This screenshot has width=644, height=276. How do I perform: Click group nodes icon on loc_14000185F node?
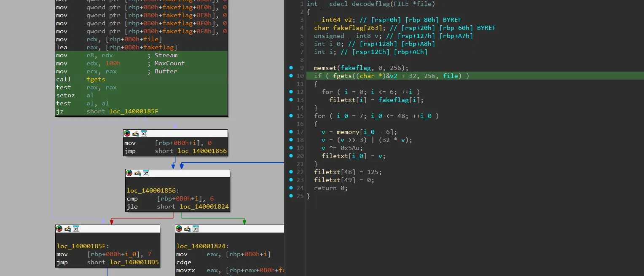(x=75, y=229)
